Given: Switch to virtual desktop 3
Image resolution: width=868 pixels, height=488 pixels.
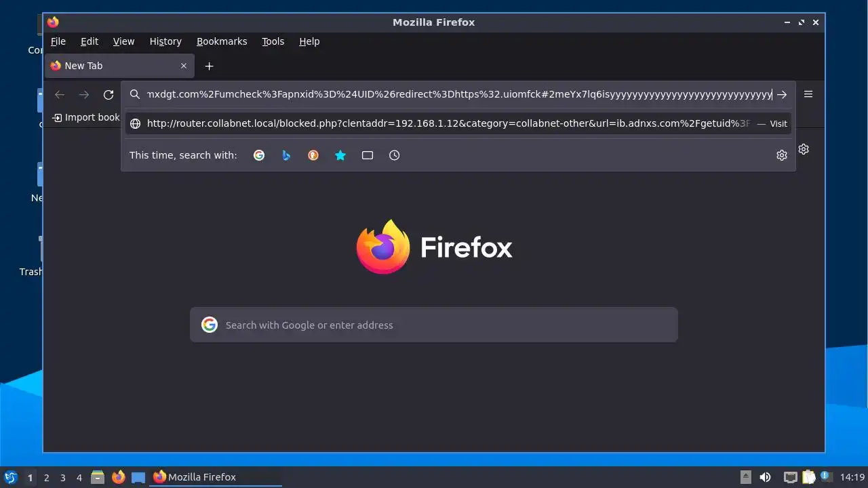Looking at the screenshot, I should 63,478.
